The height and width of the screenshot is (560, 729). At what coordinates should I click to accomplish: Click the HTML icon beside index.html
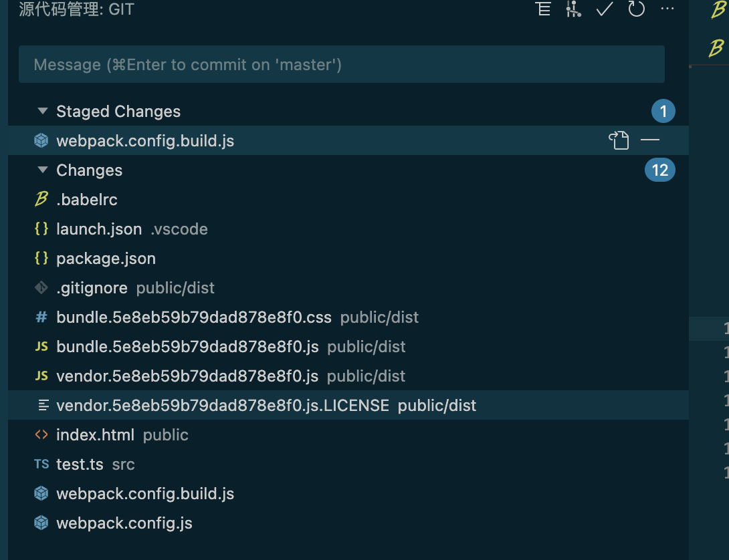click(40, 434)
